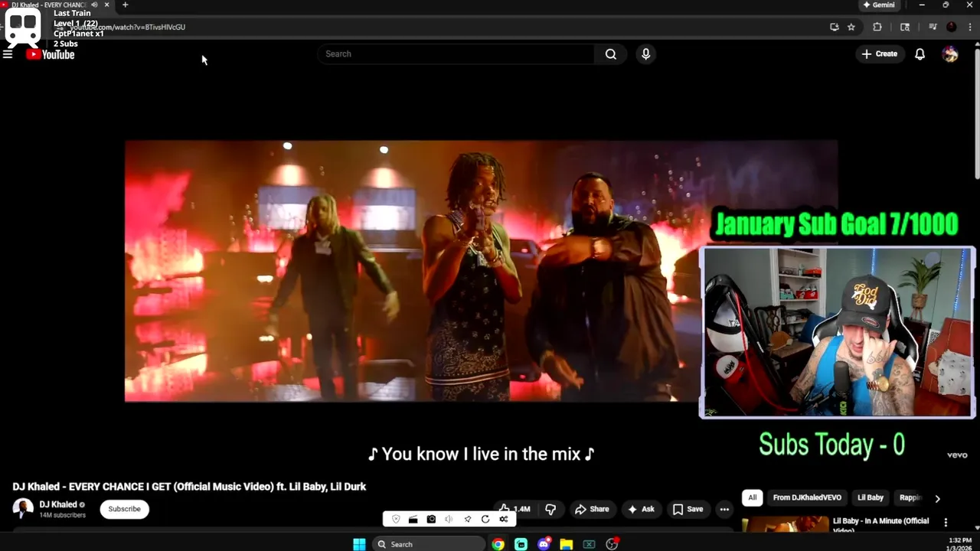The image size is (980, 551).
Task: Click the YouTube search magnifier button
Action: [x=610, y=54]
